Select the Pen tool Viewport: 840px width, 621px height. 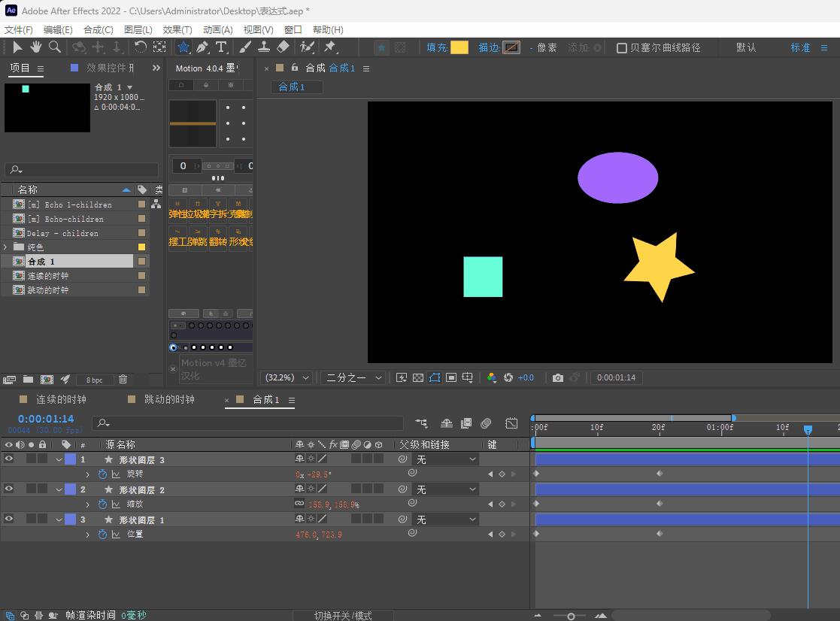[202, 47]
